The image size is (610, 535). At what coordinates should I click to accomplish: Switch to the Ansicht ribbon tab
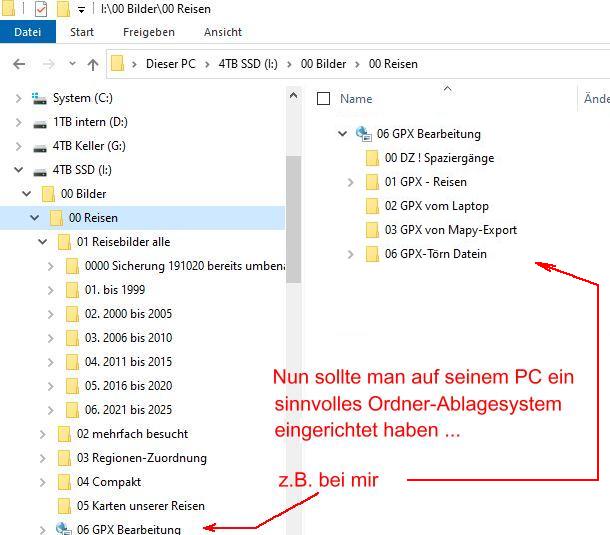[x=223, y=32]
